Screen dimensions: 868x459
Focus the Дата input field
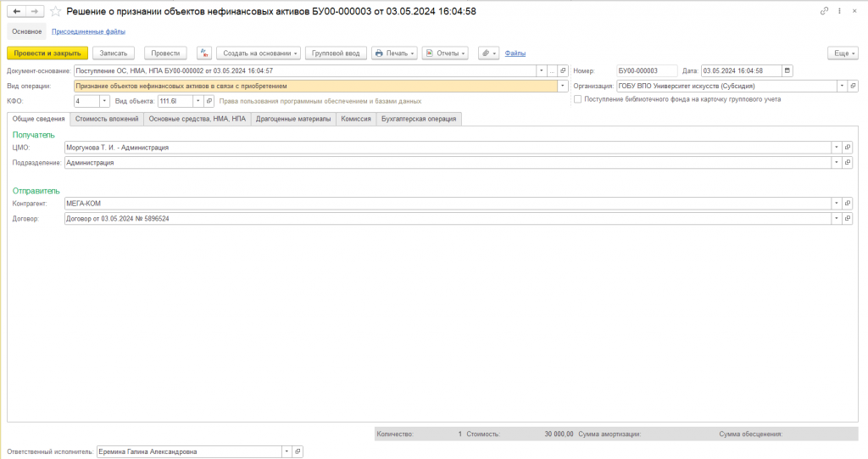pyautogui.click(x=741, y=71)
